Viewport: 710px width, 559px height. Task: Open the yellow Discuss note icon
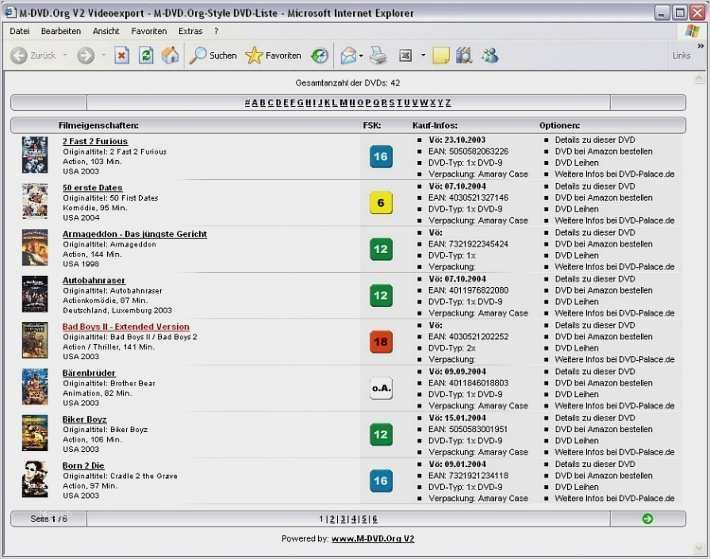(x=441, y=56)
